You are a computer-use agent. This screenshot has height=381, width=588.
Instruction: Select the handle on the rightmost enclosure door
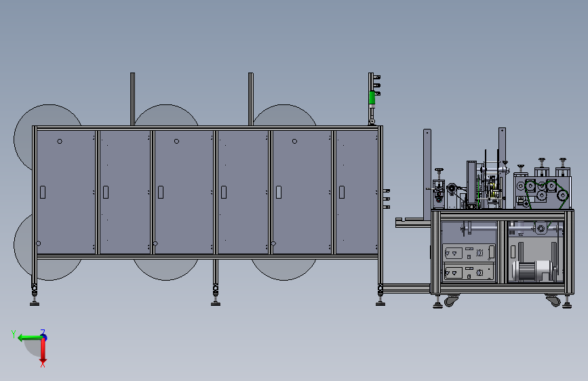point(342,193)
